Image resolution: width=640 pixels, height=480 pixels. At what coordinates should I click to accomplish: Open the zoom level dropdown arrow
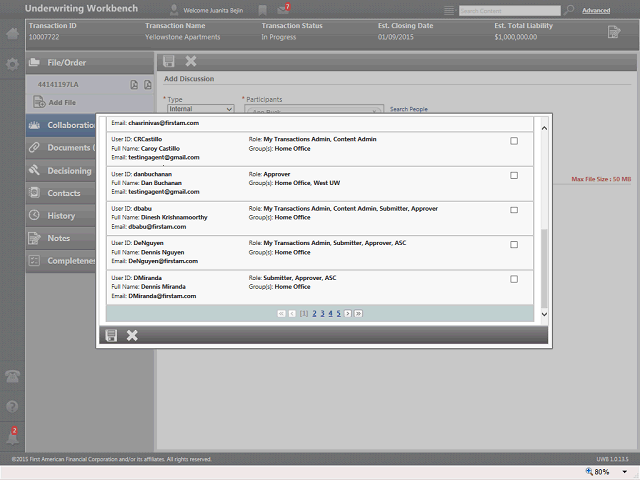624,472
